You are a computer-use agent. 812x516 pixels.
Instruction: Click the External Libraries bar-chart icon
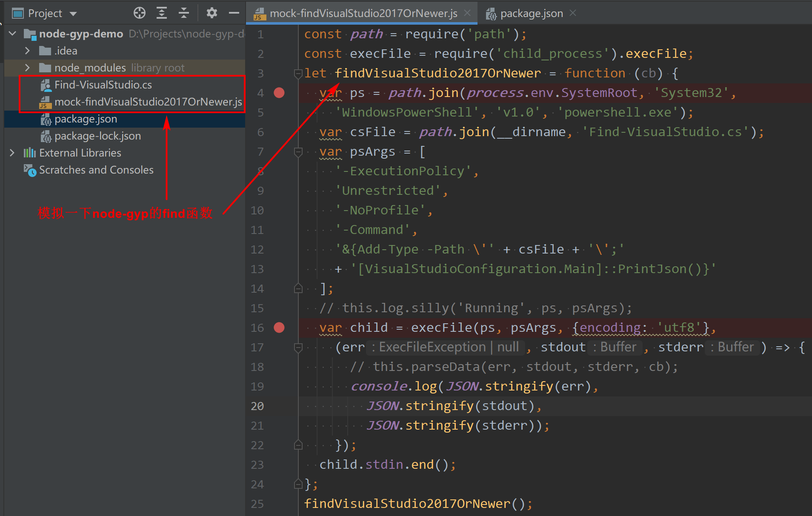tap(29, 153)
